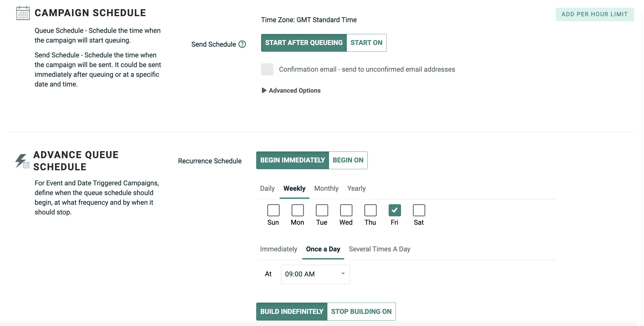Enable the Confirmation email checkbox
Screen dimensions: 644x326
(267, 69)
